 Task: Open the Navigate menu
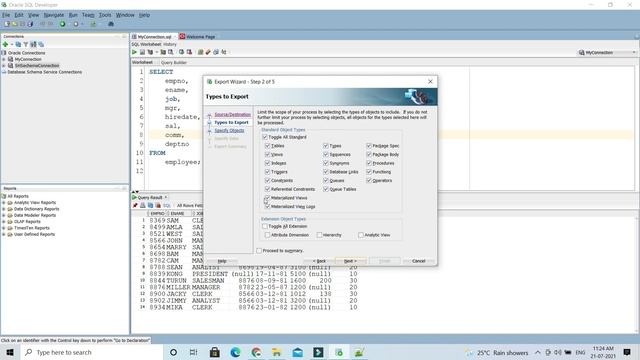[54, 15]
